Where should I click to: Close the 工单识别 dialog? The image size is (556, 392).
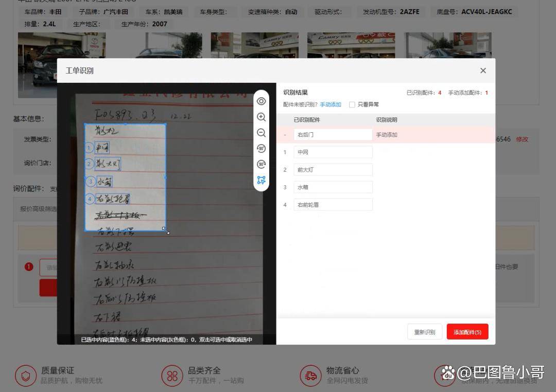pos(483,70)
